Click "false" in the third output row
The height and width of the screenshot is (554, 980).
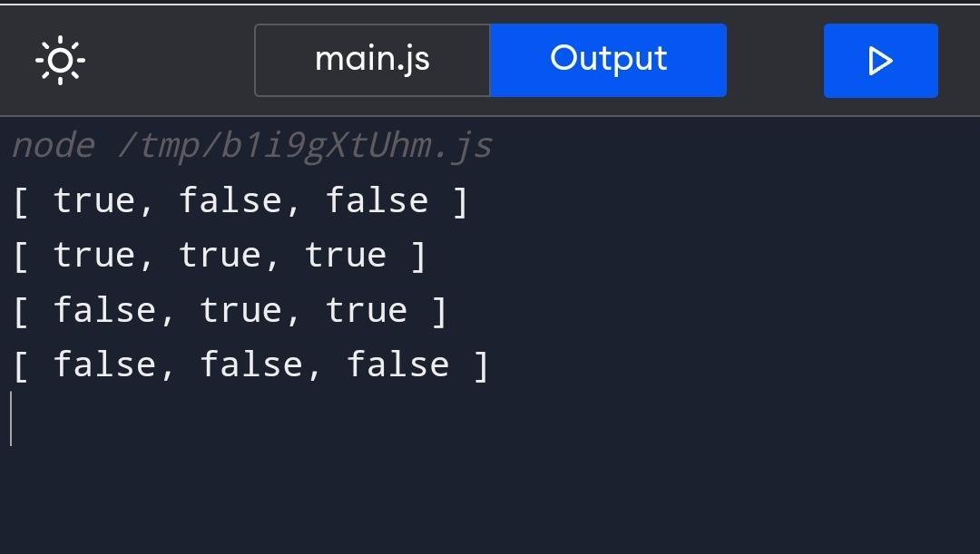[105, 311]
